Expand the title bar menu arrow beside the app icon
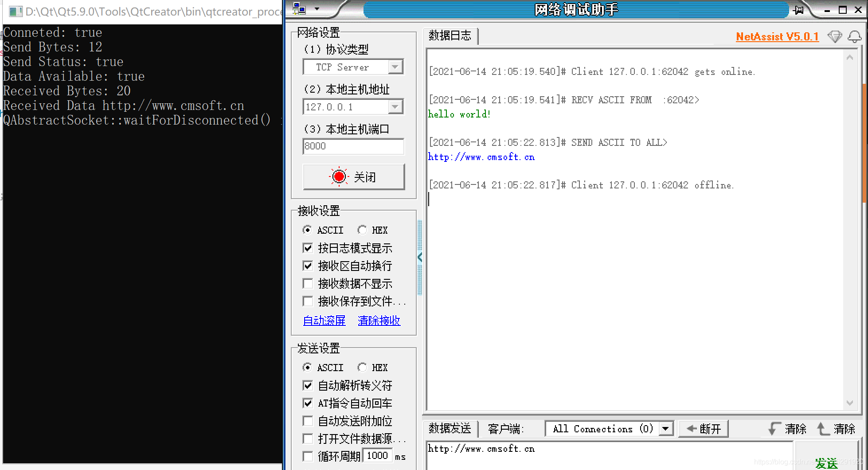 [317, 9]
